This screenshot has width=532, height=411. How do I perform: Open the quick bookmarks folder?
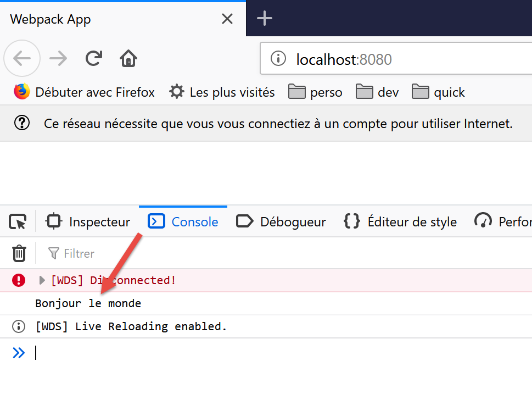(x=439, y=92)
